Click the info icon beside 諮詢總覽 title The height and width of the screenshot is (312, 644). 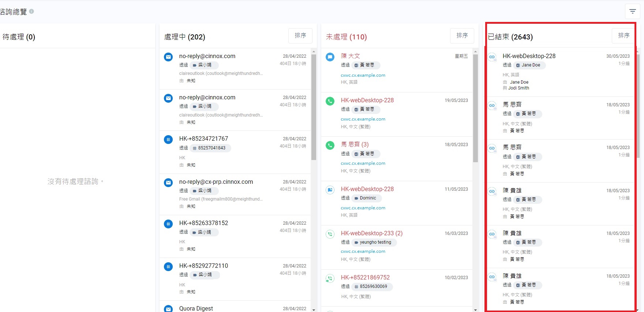(x=31, y=11)
